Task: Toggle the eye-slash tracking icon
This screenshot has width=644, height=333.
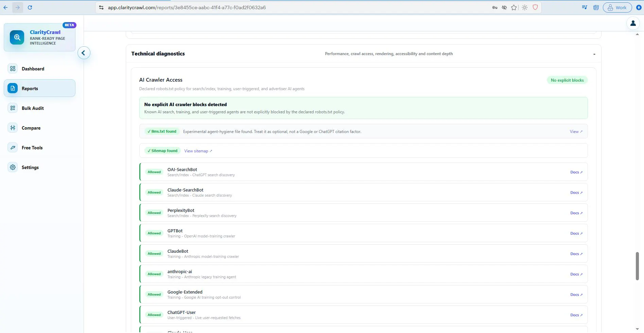Action: [x=504, y=7]
